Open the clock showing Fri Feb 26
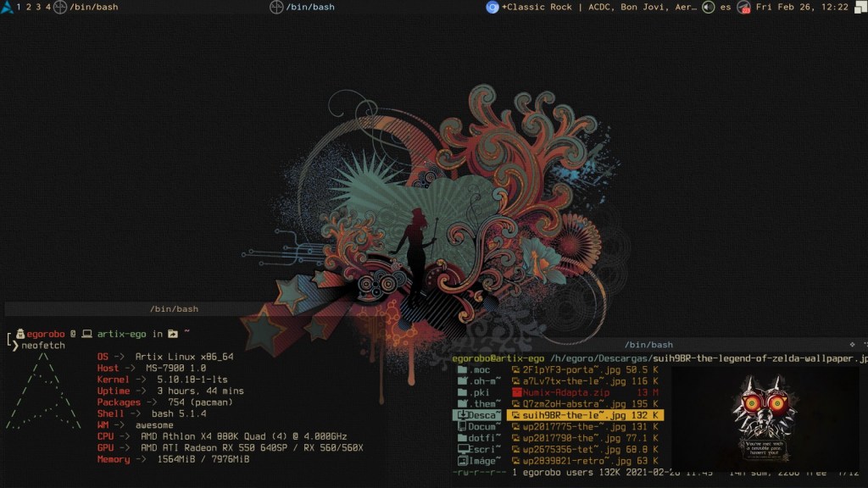Image resolution: width=868 pixels, height=488 pixels. [x=802, y=7]
